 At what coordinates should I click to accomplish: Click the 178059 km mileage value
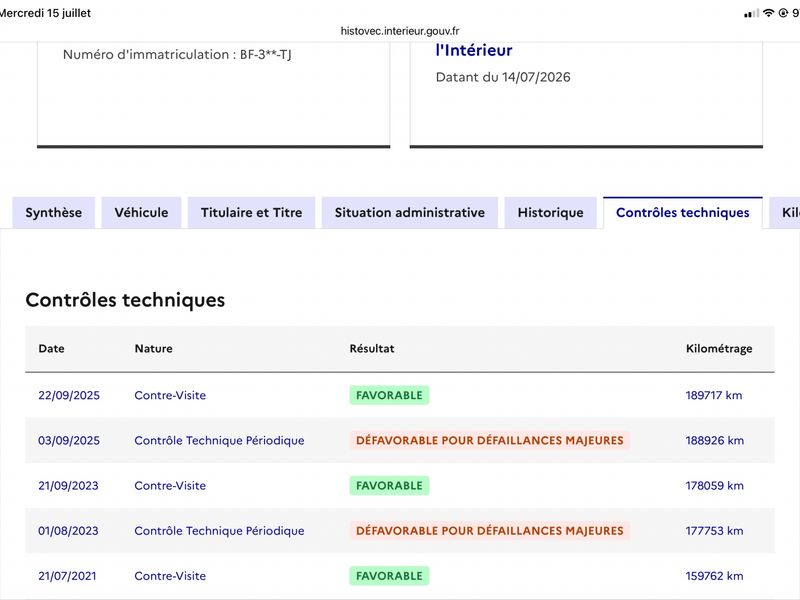click(715, 486)
